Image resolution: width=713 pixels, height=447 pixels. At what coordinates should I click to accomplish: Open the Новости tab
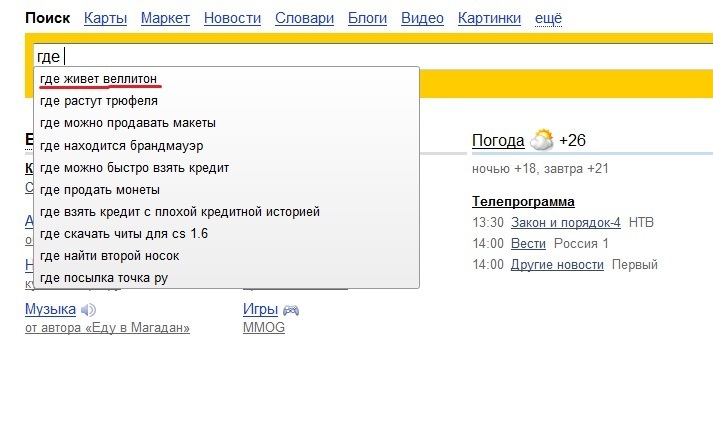pyautogui.click(x=232, y=18)
